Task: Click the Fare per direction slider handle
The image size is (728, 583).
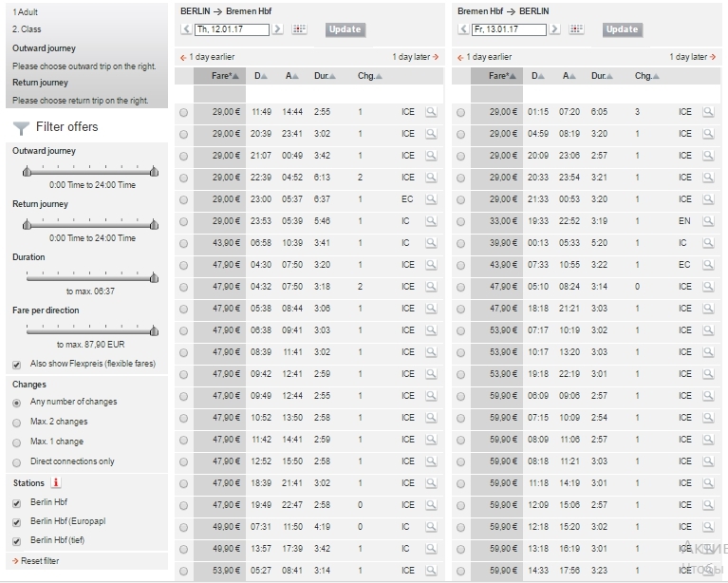Action: point(154,330)
